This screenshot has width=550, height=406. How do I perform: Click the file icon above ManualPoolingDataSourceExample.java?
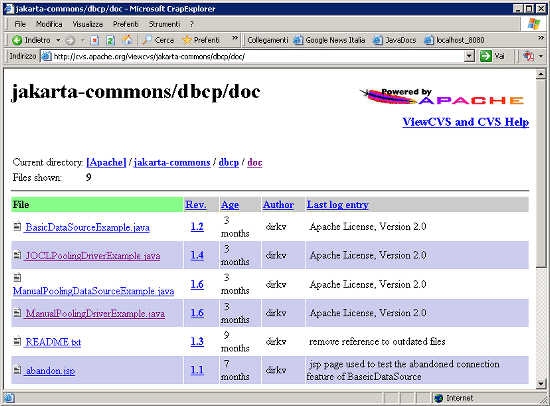17,277
